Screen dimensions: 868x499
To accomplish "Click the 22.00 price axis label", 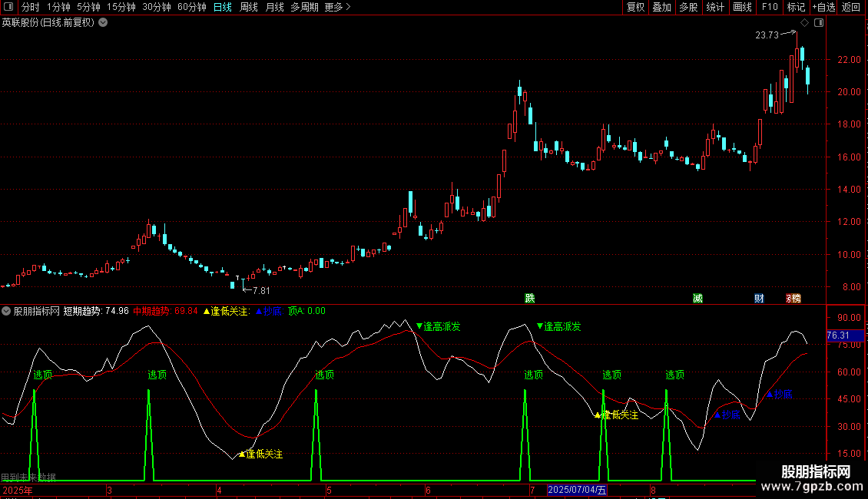I will (849, 60).
